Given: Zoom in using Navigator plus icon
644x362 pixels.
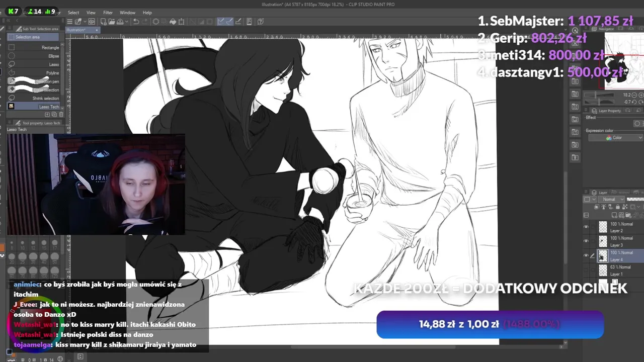Looking at the screenshot, I should (x=641, y=95).
